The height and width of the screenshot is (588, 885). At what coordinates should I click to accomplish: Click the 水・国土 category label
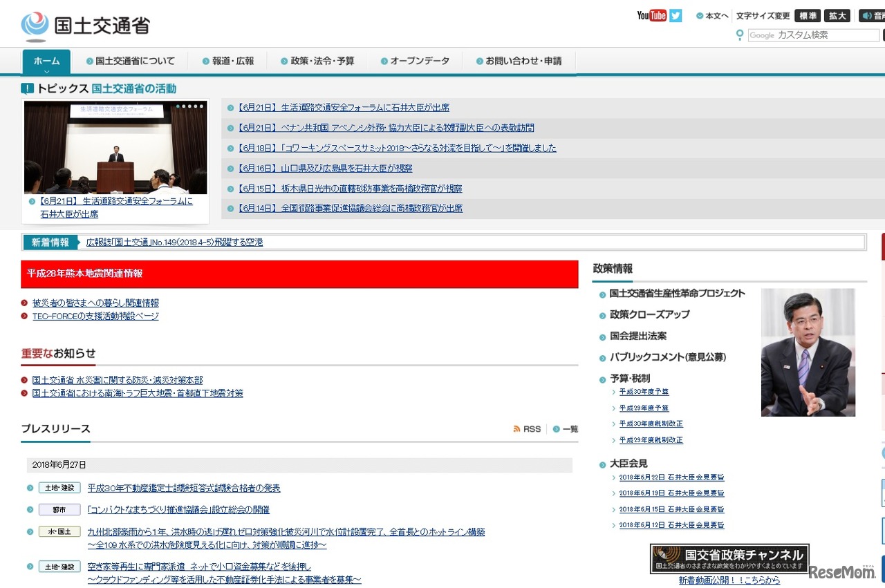click(x=59, y=531)
